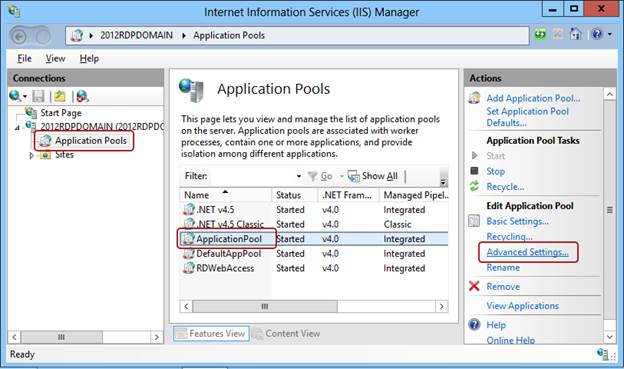The width and height of the screenshot is (624, 369).
Task: Click Classic pipeline cell of .NET v4.5 Classic
Action: click(397, 224)
